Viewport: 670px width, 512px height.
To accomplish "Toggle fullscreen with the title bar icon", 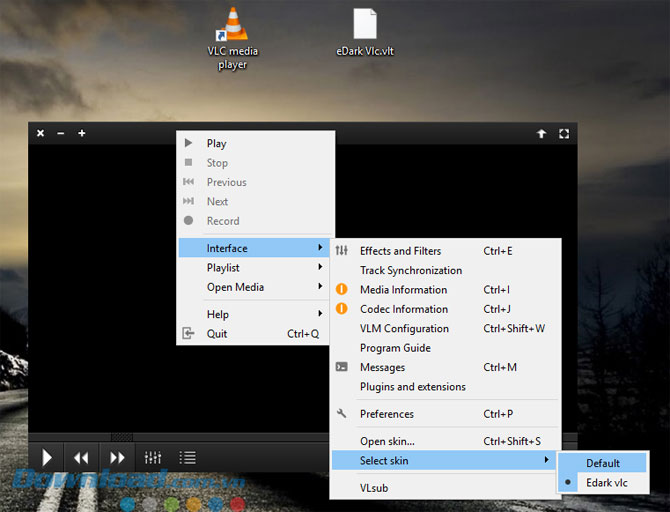I will 564,134.
